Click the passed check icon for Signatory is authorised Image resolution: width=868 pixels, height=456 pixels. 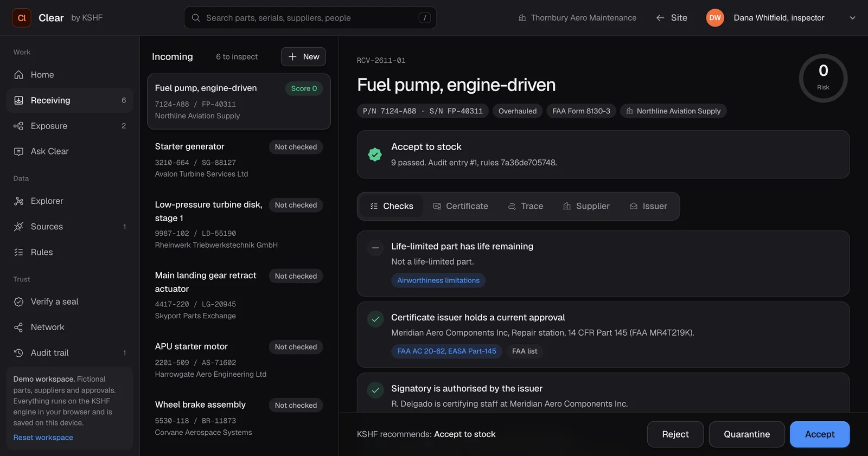(375, 390)
